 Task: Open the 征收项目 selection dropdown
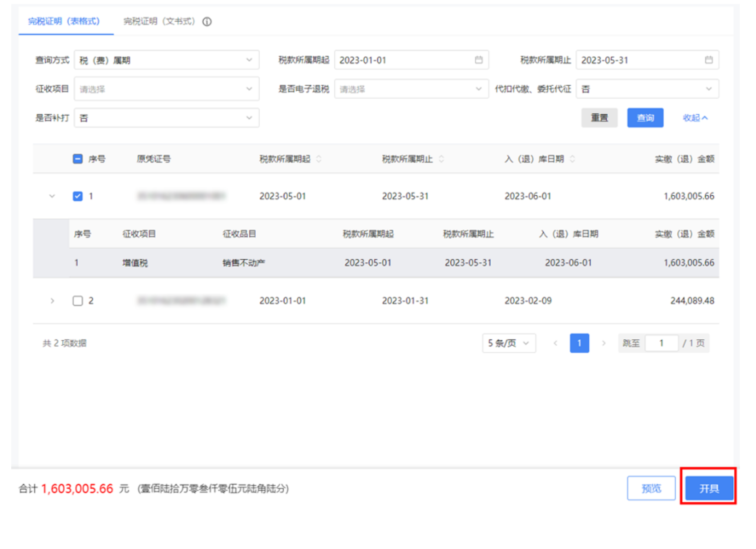point(166,89)
